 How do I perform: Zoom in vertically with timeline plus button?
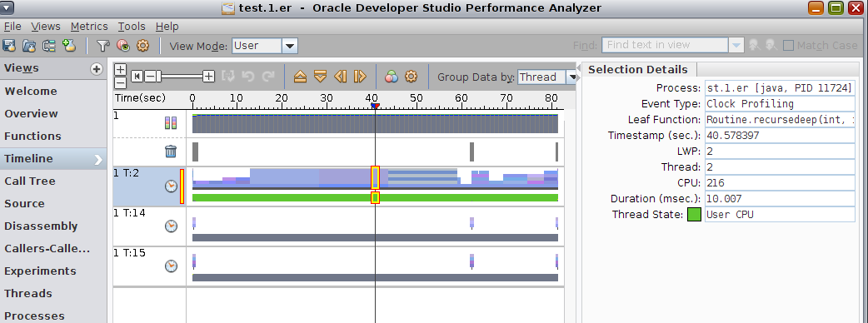120,70
